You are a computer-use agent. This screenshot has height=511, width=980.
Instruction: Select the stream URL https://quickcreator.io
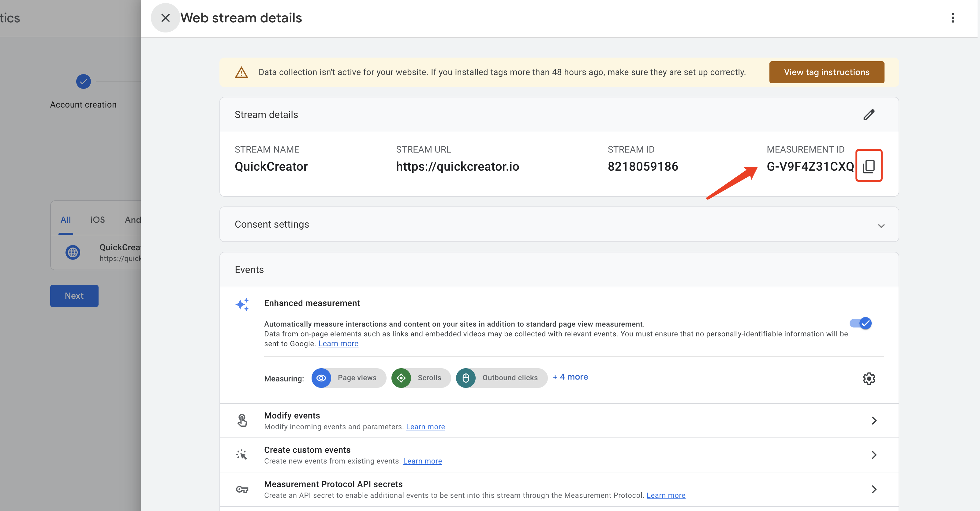click(x=457, y=166)
